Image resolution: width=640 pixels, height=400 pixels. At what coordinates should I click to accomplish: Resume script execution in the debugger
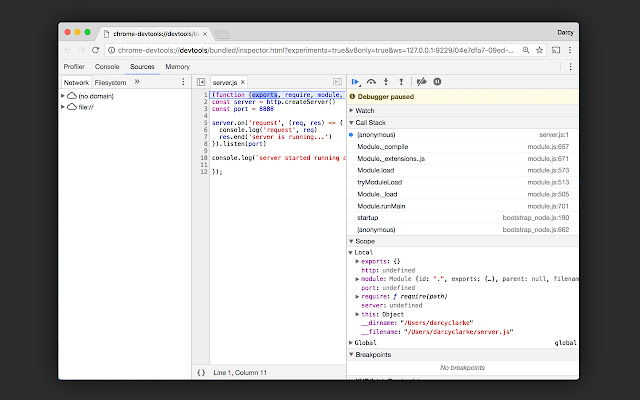(x=355, y=82)
